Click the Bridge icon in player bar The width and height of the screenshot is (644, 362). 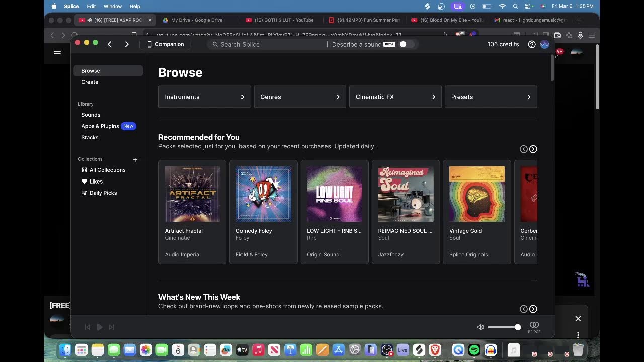(x=534, y=327)
